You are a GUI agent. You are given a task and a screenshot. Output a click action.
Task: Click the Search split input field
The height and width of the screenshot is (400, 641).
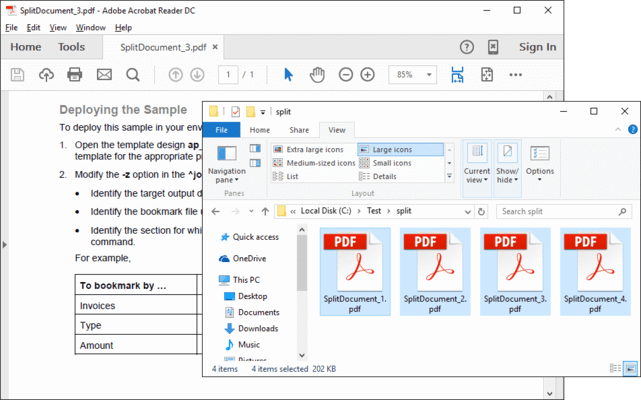click(x=558, y=212)
